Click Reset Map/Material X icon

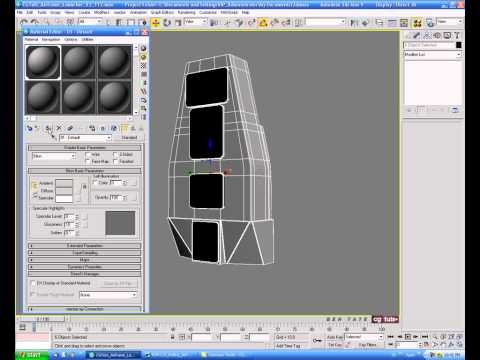coord(59,128)
